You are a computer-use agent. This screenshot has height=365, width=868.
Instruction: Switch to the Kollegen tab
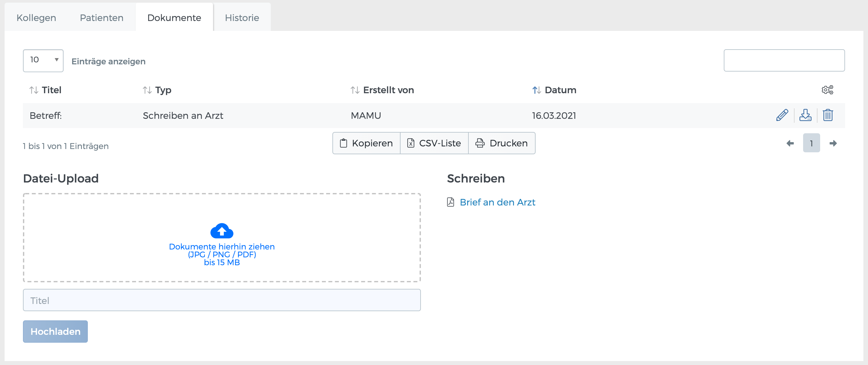36,17
